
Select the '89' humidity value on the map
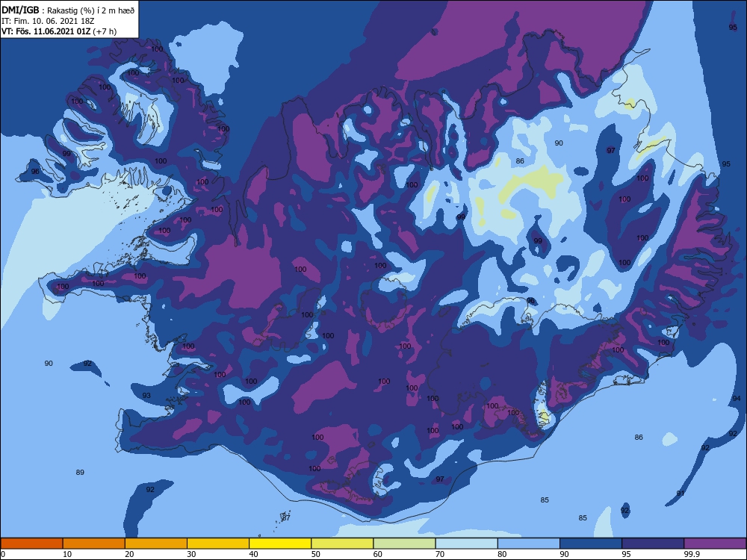80,473
